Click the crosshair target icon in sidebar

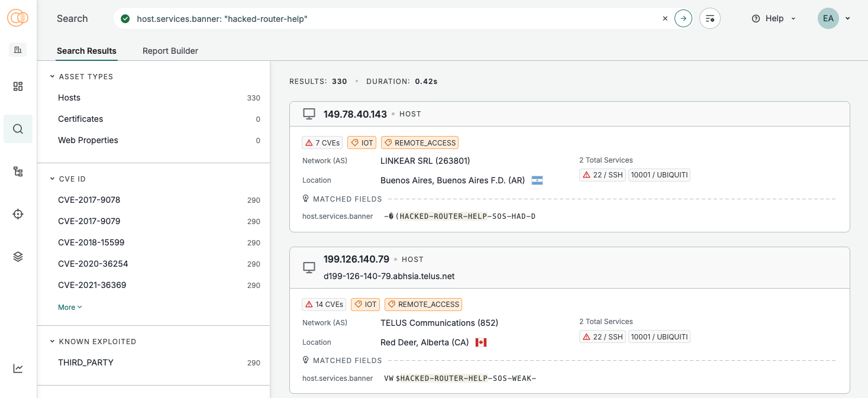(18, 214)
